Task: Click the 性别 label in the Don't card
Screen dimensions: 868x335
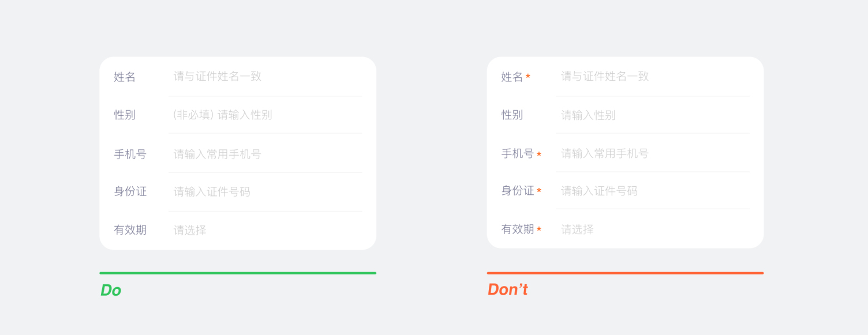Action: pyautogui.click(x=512, y=115)
